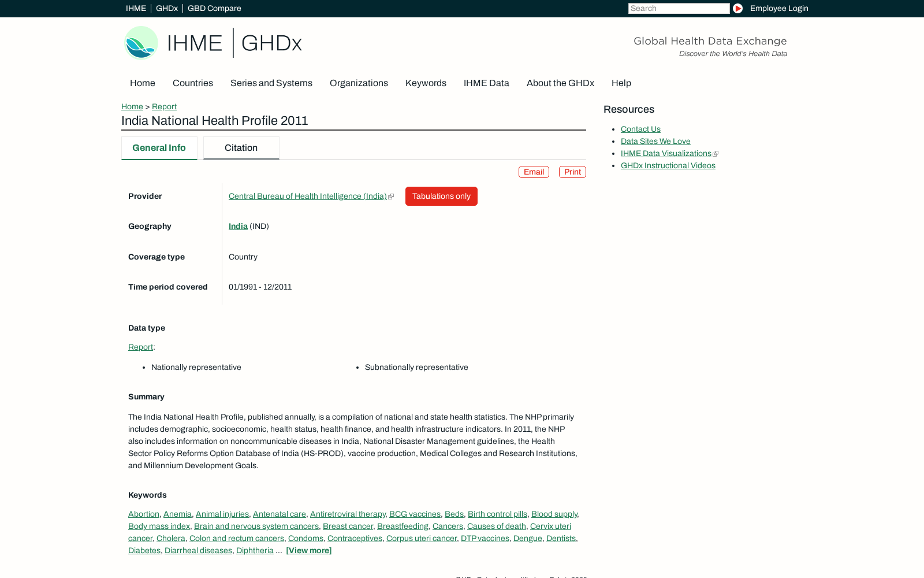924x578 pixels.
Task: Click the Antiretroviral therapy keyword
Action: pos(348,514)
